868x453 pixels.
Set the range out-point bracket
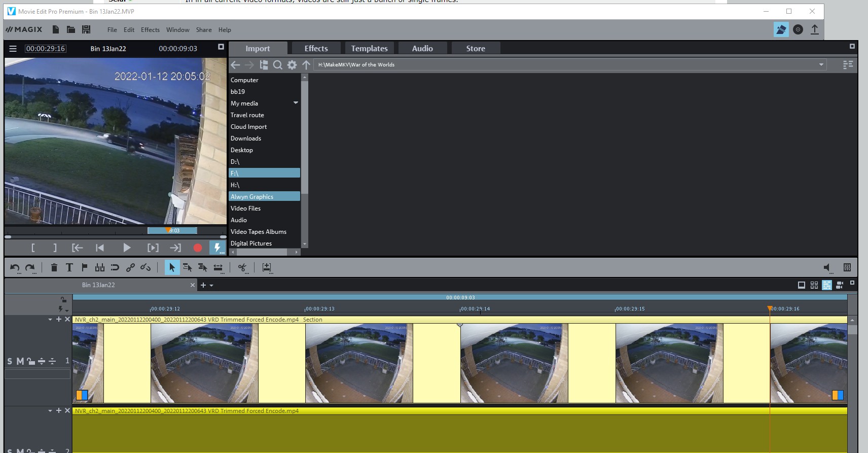pos(55,248)
